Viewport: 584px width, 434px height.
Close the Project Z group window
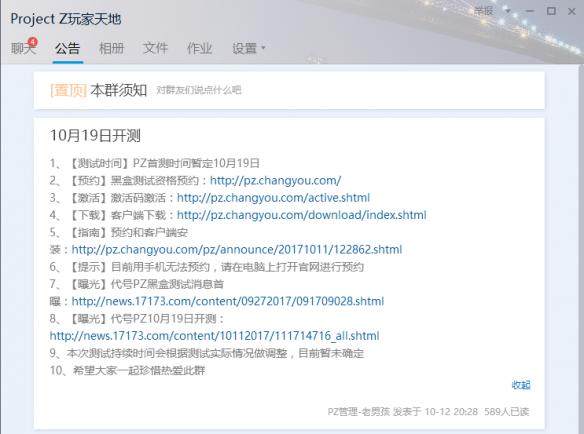572,12
